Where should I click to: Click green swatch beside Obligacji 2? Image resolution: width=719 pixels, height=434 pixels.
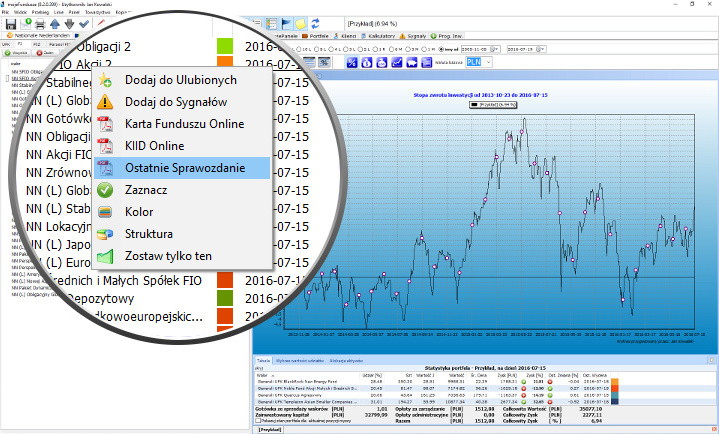tap(225, 46)
